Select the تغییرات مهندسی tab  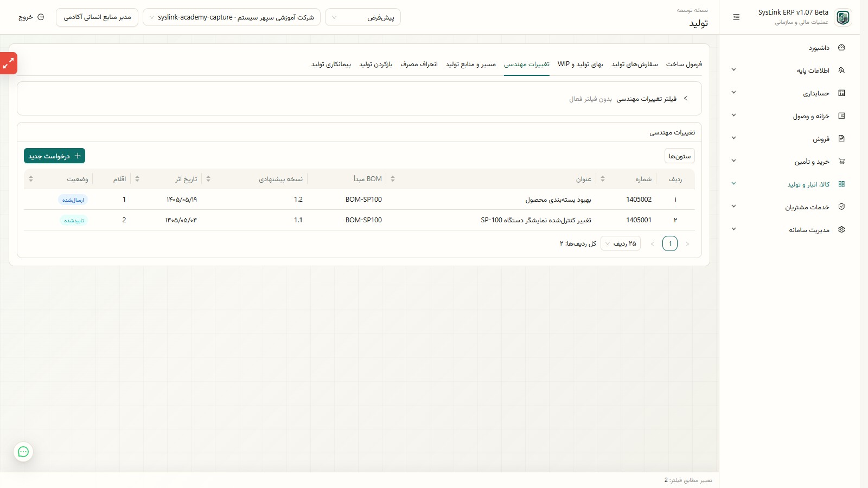click(x=527, y=64)
